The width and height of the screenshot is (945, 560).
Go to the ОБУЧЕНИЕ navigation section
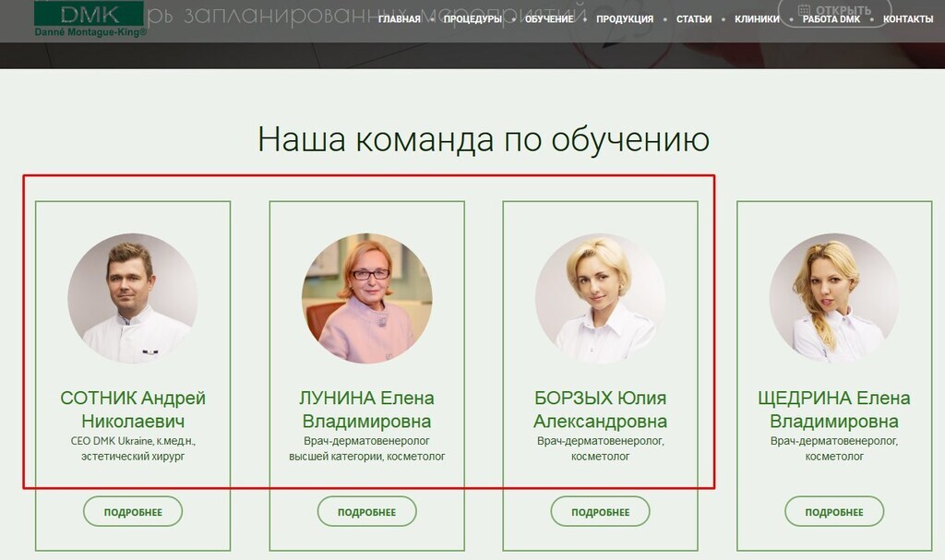pyautogui.click(x=549, y=19)
